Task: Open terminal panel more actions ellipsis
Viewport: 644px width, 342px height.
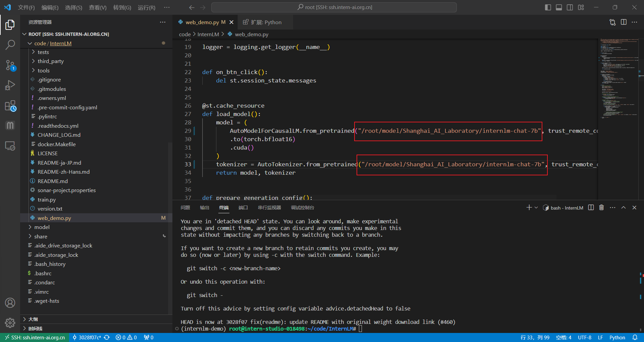Action: 612,208
